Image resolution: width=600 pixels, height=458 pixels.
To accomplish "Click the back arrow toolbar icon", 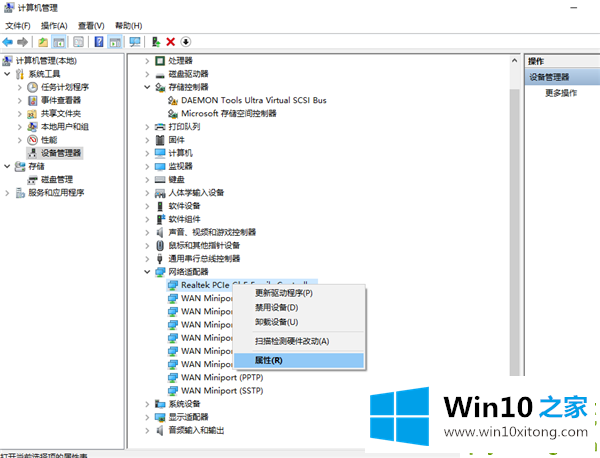I will click(x=8, y=41).
